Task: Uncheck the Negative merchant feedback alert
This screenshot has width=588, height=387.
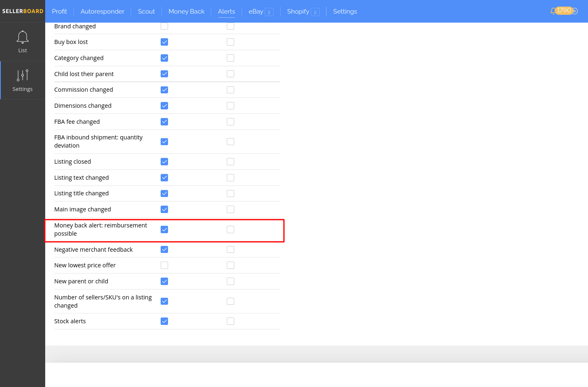Action: point(164,249)
